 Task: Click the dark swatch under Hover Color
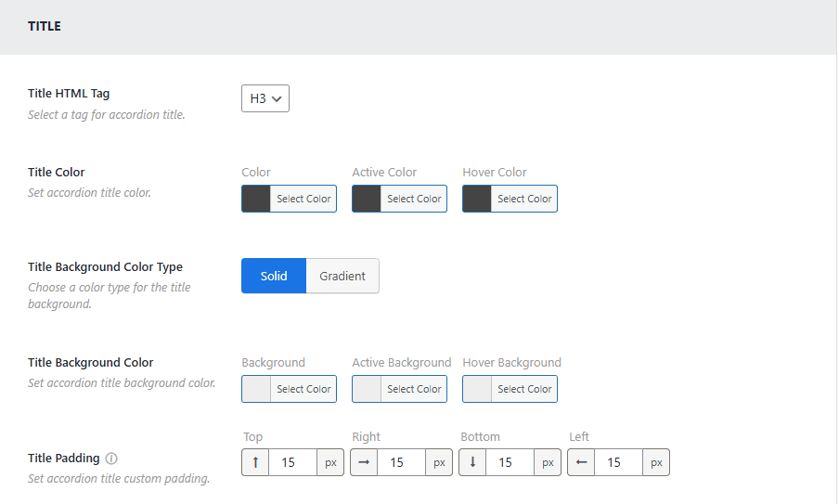pyautogui.click(x=477, y=199)
